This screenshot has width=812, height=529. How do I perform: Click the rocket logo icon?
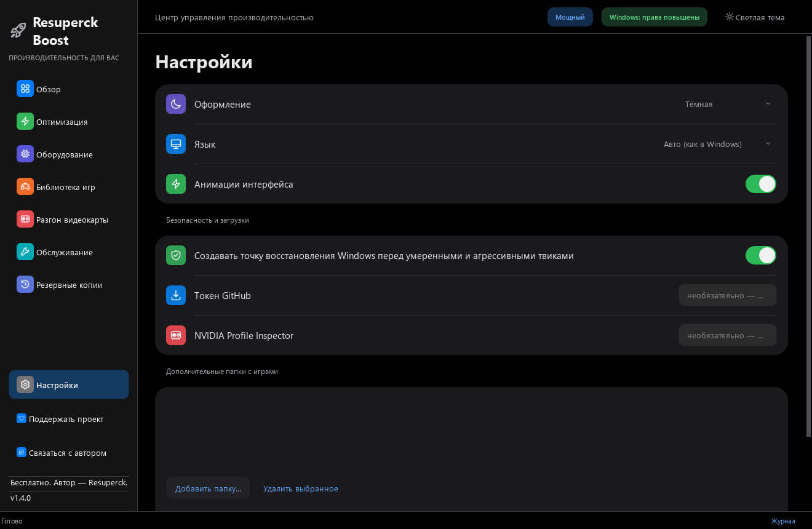[18, 31]
